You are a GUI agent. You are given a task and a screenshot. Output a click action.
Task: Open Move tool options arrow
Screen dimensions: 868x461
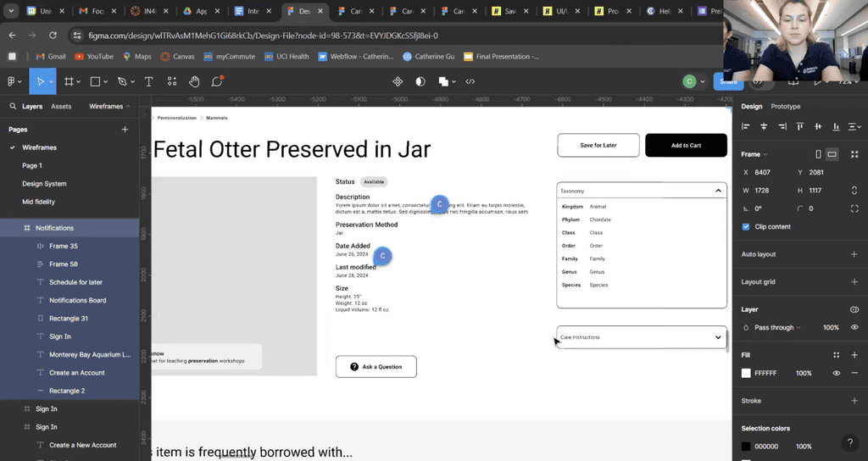pos(51,82)
